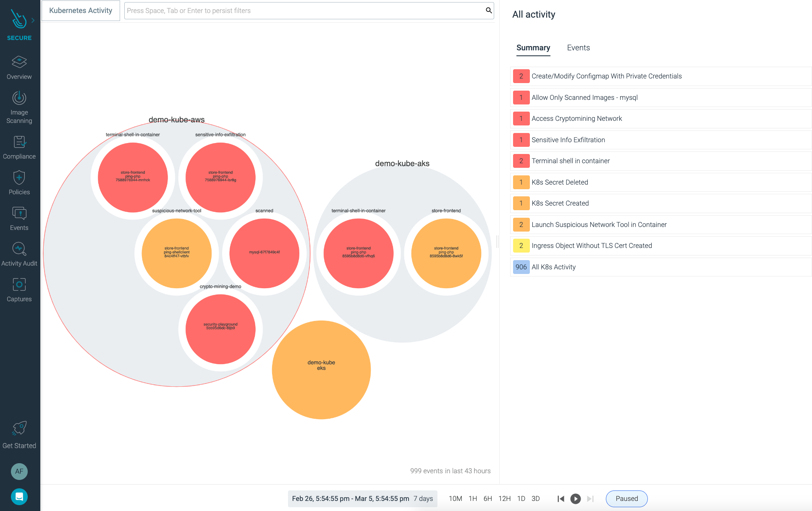
Task: Select the Summary tab
Action: [x=533, y=48]
